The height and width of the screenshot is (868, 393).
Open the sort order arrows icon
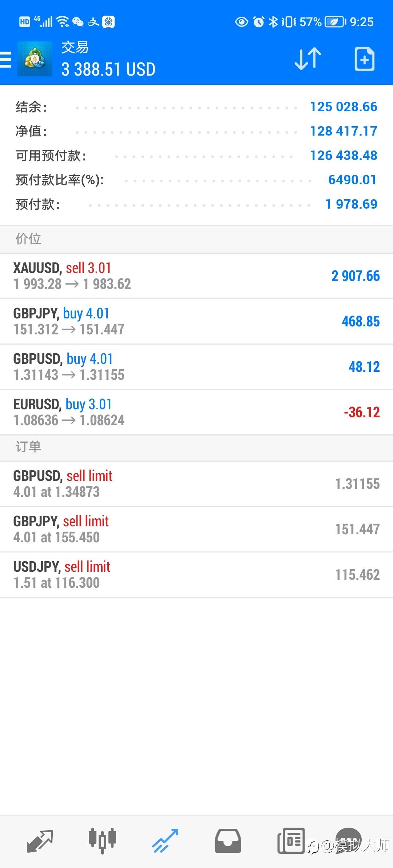pos(308,59)
